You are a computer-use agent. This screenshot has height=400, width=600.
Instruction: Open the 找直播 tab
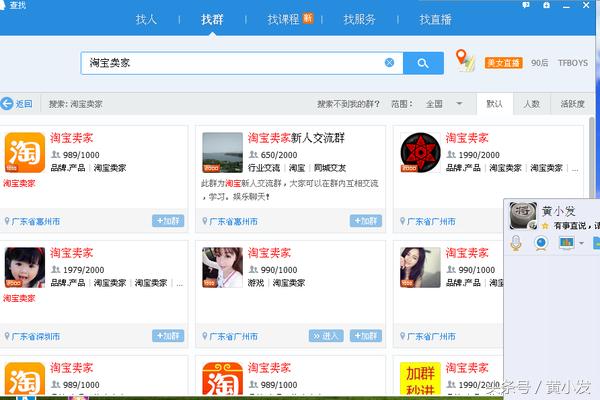click(435, 19)
